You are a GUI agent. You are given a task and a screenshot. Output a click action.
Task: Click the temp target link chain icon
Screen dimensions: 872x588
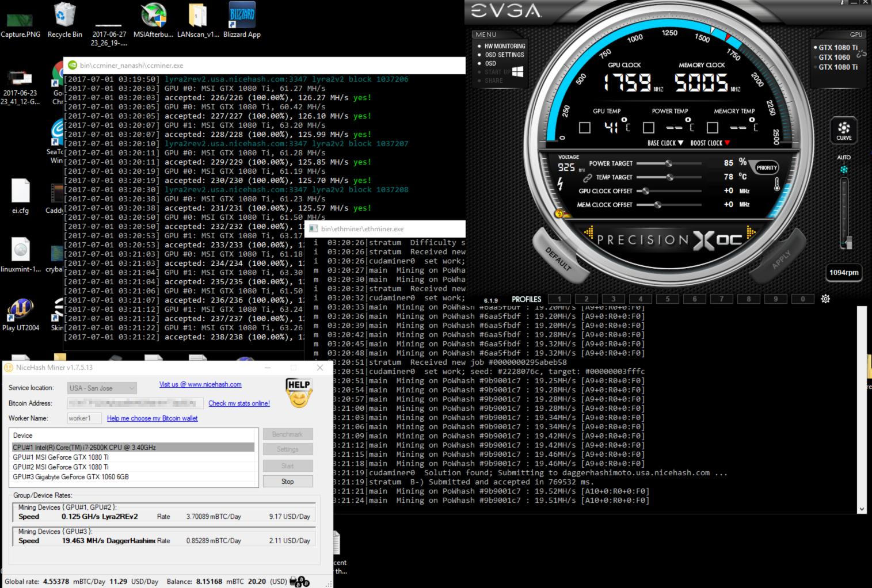[x=588, y=178]
